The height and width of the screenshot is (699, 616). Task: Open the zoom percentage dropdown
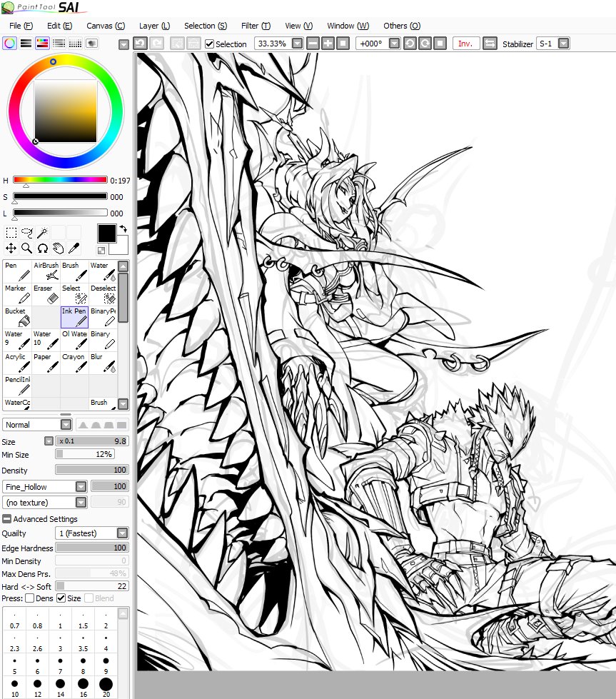pyautogui.click(x=298, y=44)
